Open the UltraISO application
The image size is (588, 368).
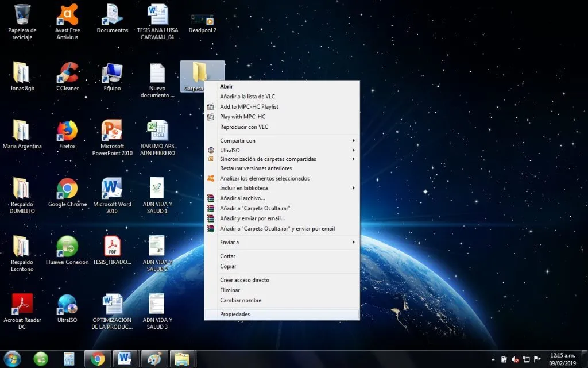coord(67,305)
